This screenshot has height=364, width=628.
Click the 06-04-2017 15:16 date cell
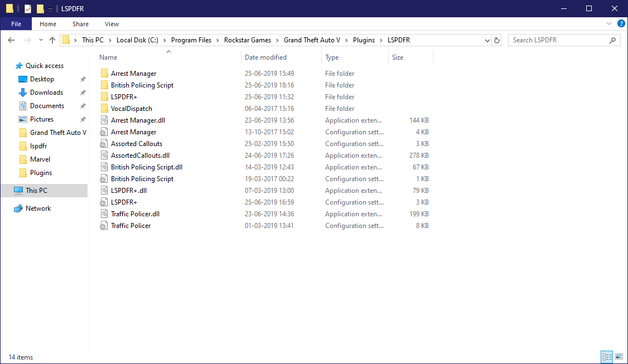269,109
